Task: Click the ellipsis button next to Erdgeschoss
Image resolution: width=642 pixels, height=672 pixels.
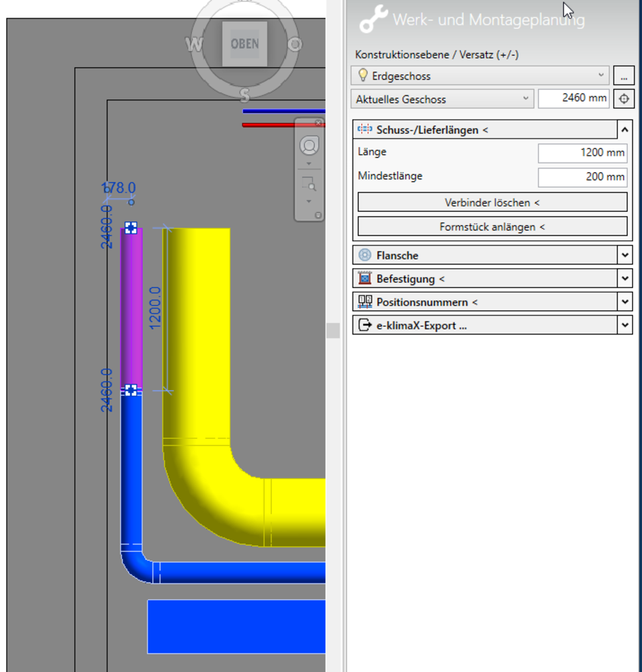Action: (x=624, y=76)
